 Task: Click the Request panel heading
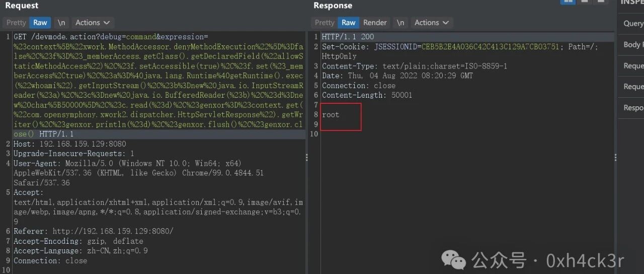(x=22, y=6)
